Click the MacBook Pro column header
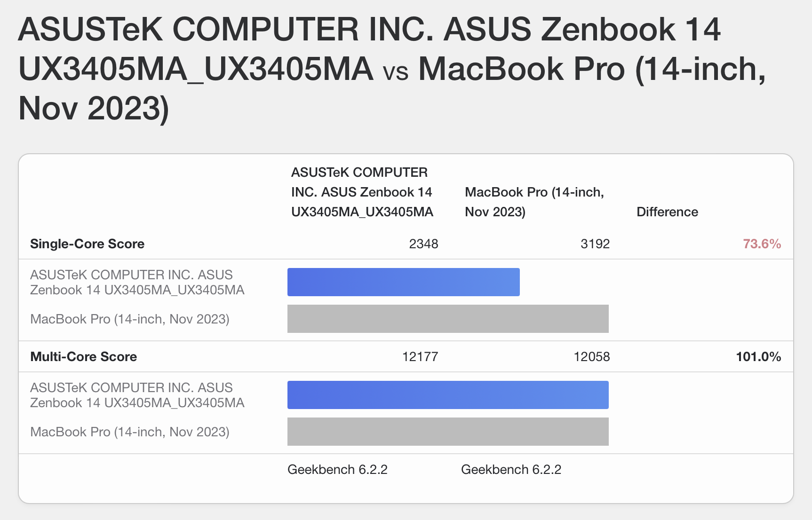This screenshot has width=812, height=520. coord(534,202)
